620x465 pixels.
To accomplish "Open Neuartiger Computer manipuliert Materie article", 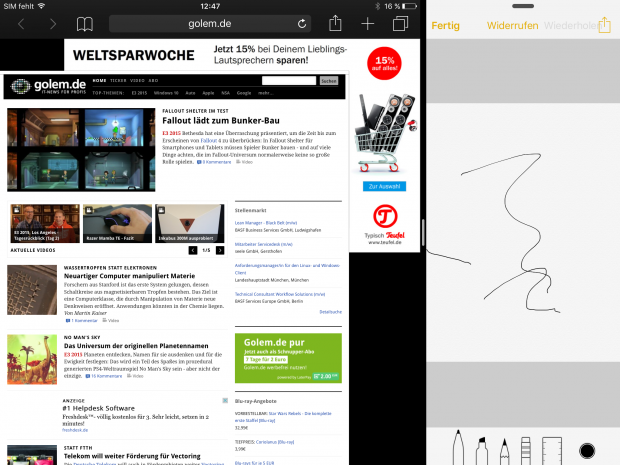I will [129, 276].
